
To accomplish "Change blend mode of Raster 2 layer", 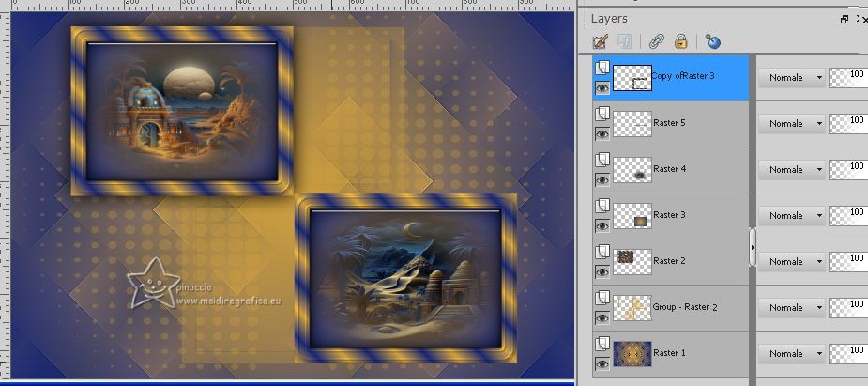I will [x=791, y=261].
